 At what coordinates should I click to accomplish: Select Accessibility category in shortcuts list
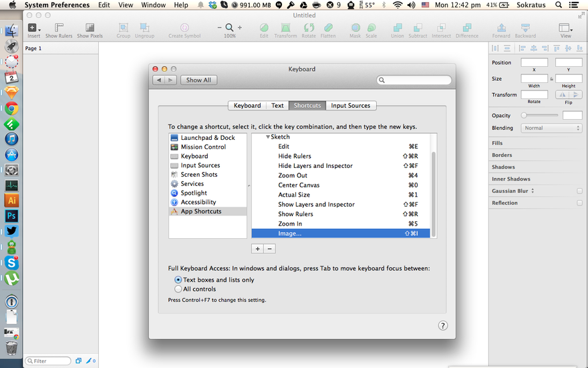[x=208, y=202]
